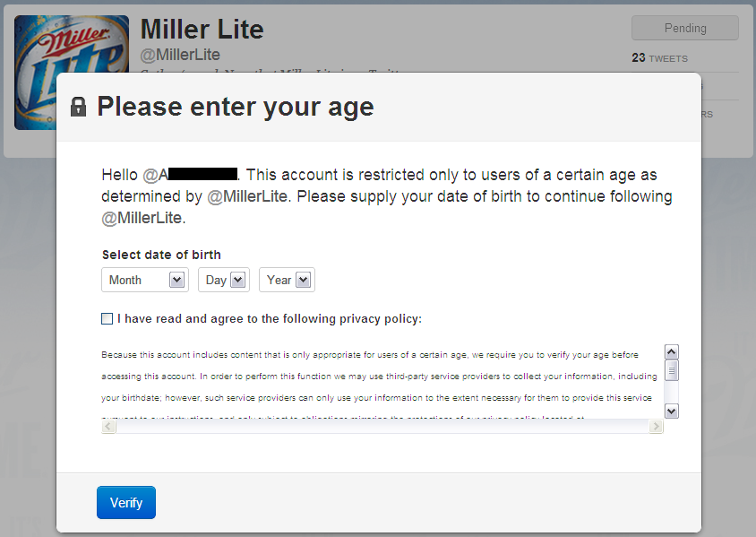756x537 pixels.
Task: Click the privacy policy scroll up arrow
Action: 672,351
